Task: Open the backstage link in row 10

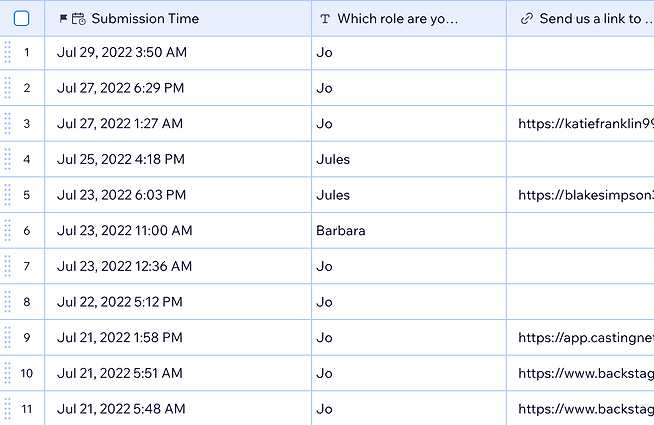Action: click(x=586, y=373)
